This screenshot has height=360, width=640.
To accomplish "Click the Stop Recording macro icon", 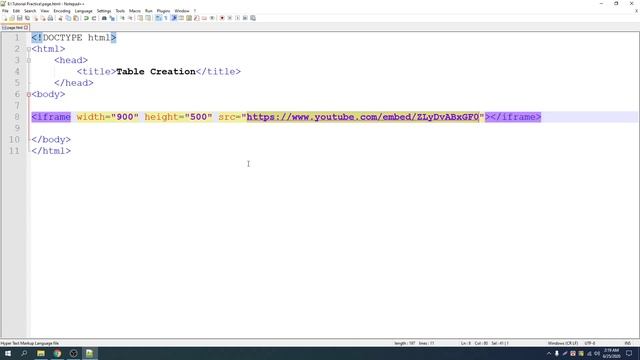I will [230, 18].
